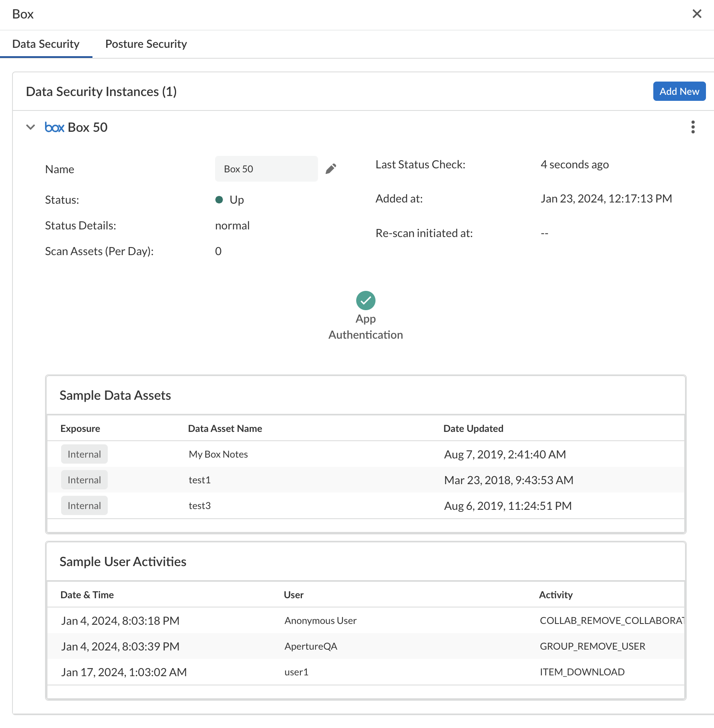Click the Date & Time column header
The height and width of the screenshot is (728, 714).
(x=87, y=595)
